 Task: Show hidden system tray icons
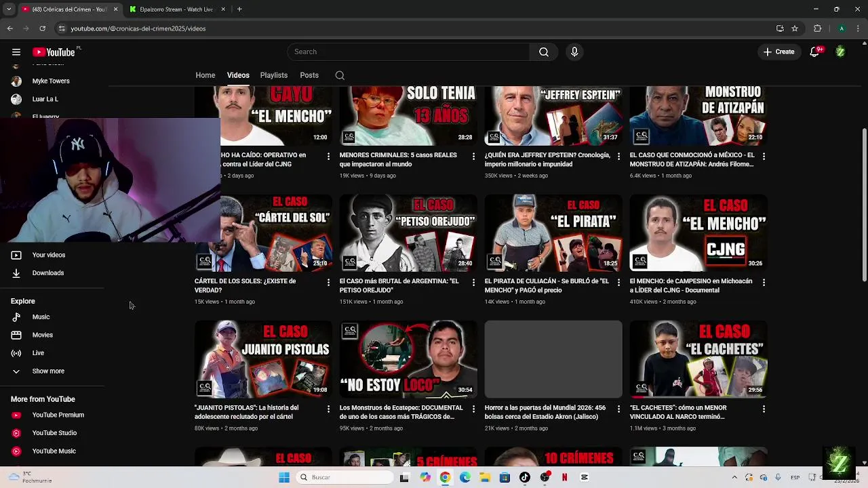pyautogui.click(x=734, y=477)
